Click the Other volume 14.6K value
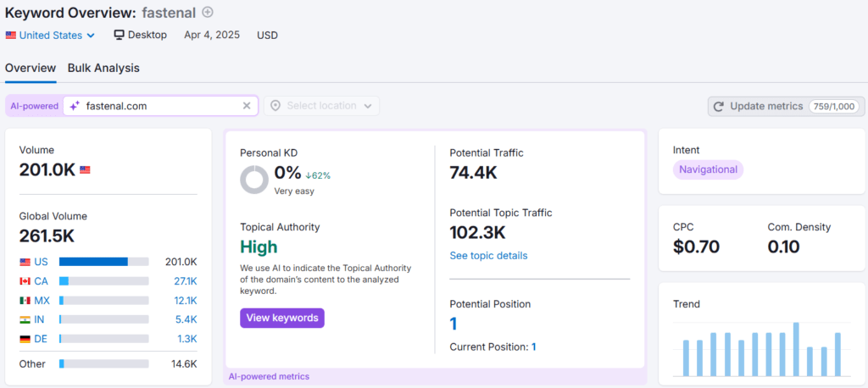 [185, 363]
